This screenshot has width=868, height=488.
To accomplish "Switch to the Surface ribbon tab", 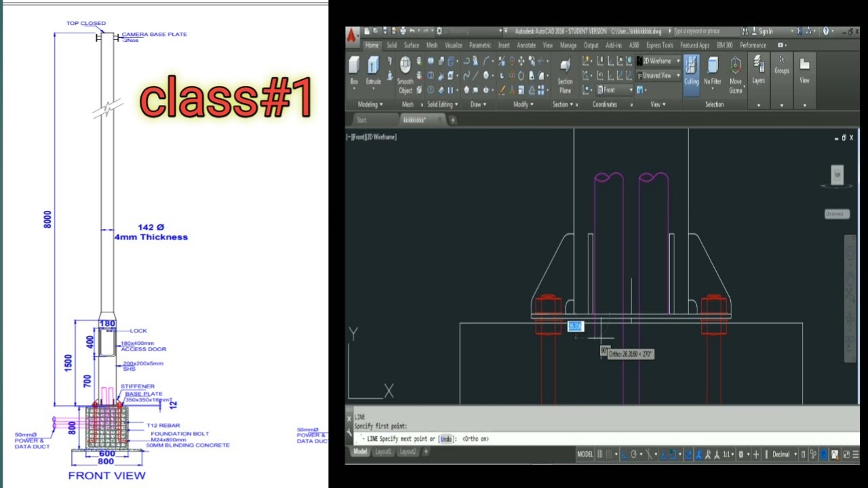I will click(x=412, y=45).
